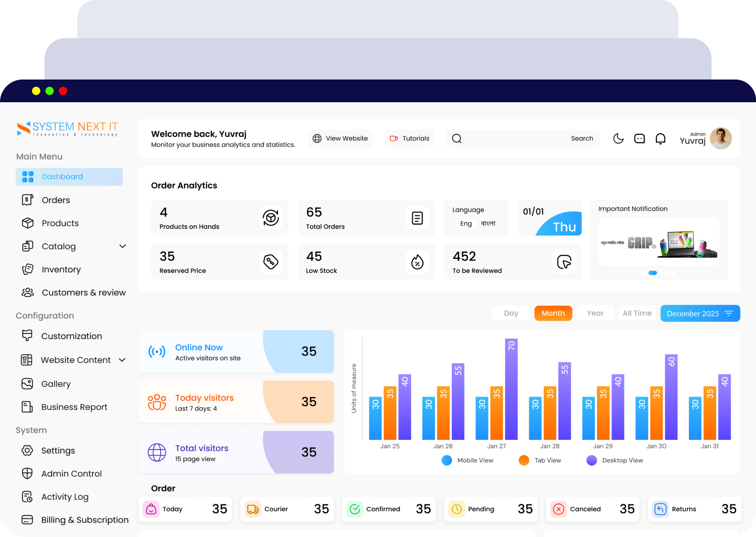Click the Total Orders document icon

click(x=417, y=218)
